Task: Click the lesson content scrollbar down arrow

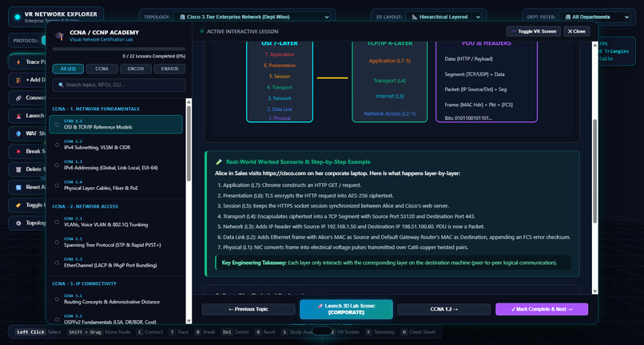Action: click(594, 291)
